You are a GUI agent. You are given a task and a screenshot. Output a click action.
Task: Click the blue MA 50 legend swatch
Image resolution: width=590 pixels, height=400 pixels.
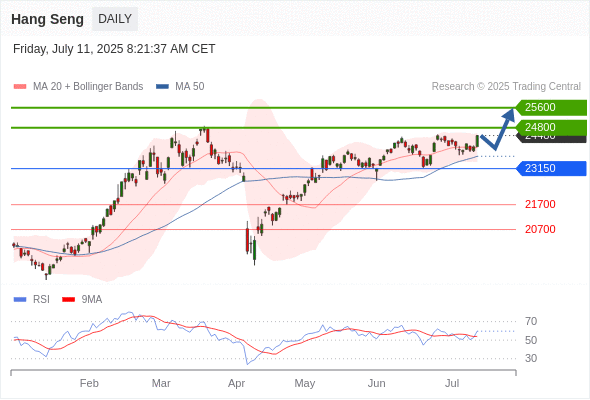162,87
